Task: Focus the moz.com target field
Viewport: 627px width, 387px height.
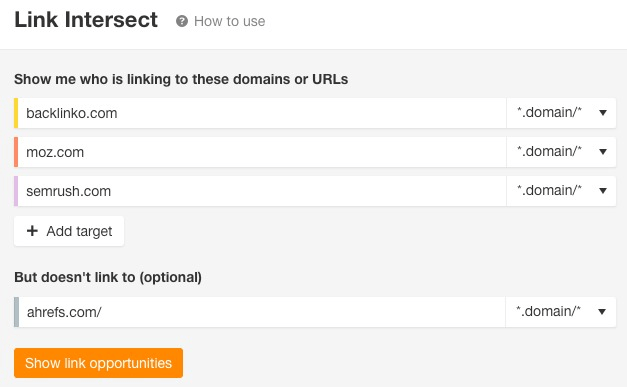Action: coord(262,152)
